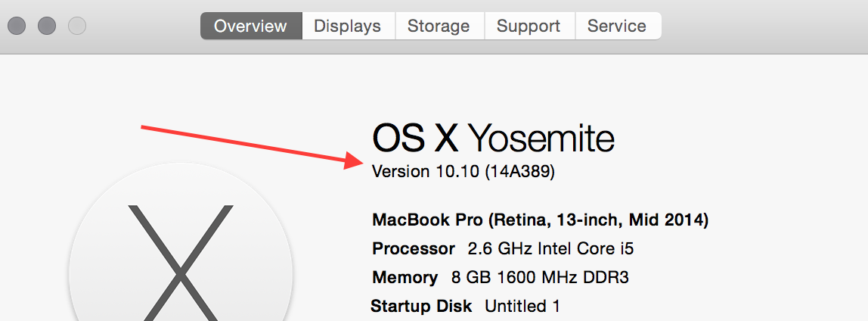This screenshot has height=321, width=868.
Task: Click the red arrow annotation head
Action: tap(354, 160)
